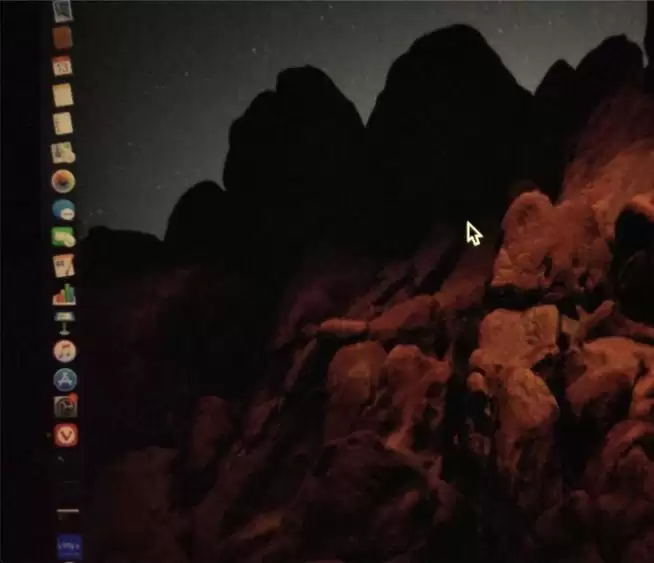Launch iTunes music note icon
This screenshot has width=654, height=563.
pos(65,351)
